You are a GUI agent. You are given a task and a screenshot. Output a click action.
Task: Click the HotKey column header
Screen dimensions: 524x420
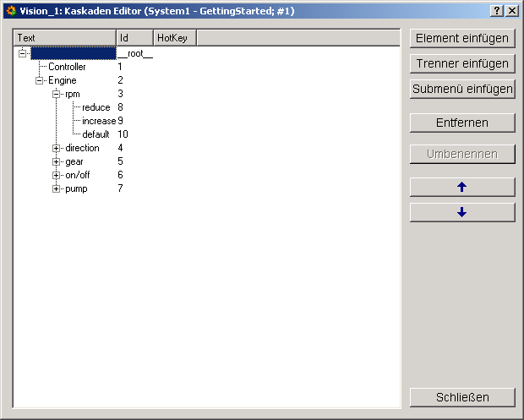coord(175,38)
